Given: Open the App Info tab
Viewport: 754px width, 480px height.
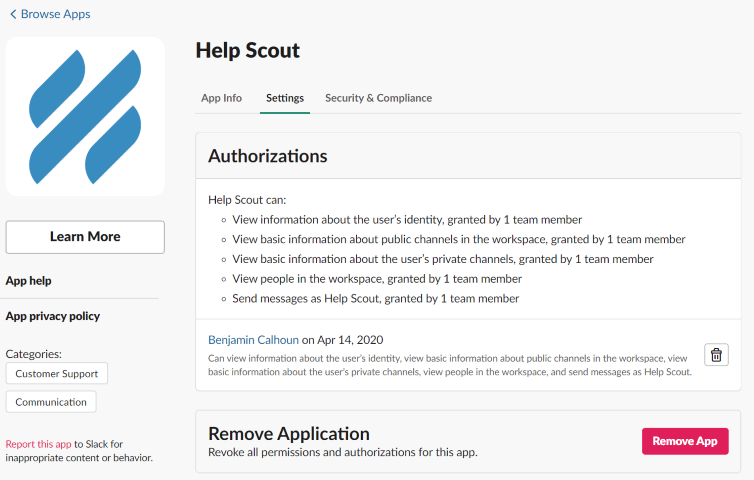Looking at the screenshot, I should click(x=221, y=98).
